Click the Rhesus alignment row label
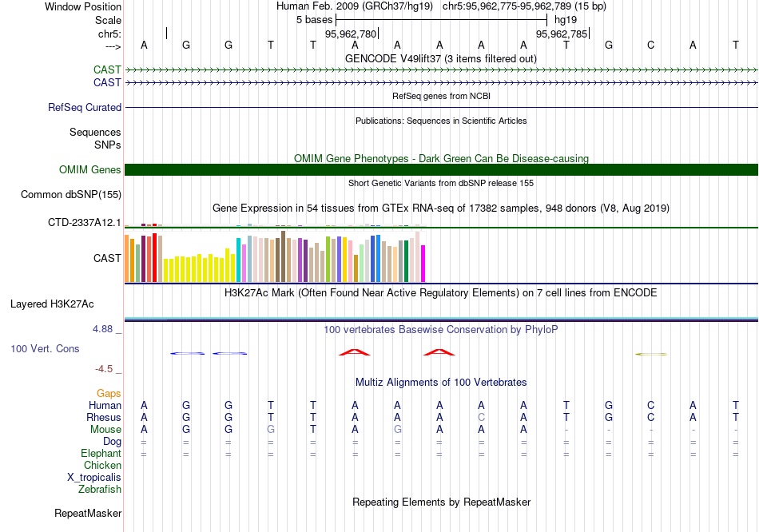This screenshot has width=759, height=532. (104, 417)
